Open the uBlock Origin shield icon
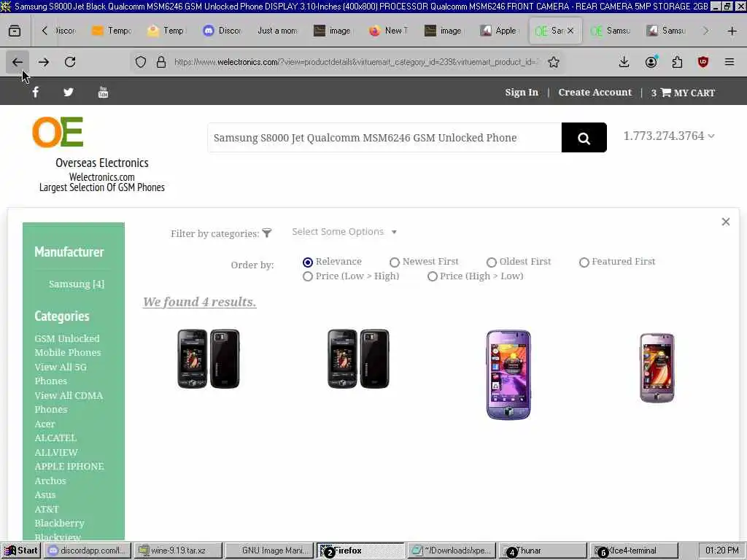Image resolution: width=747 pixels, height=560 pixels. pos(703,62)
